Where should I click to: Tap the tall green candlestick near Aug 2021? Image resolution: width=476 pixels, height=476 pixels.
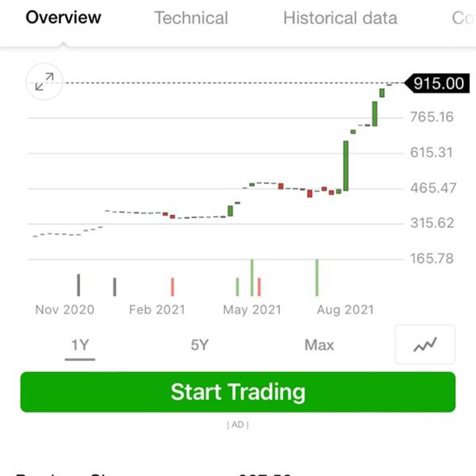point(346,166)
